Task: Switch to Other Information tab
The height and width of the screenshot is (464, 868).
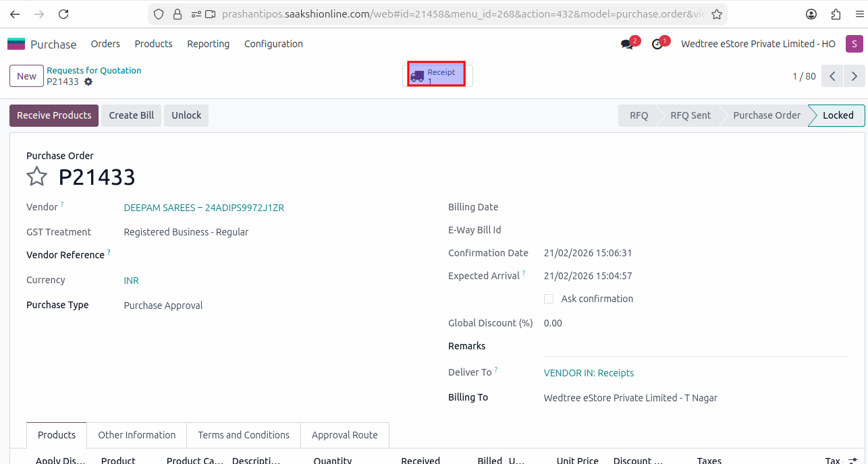Action: tap(136, 435)
